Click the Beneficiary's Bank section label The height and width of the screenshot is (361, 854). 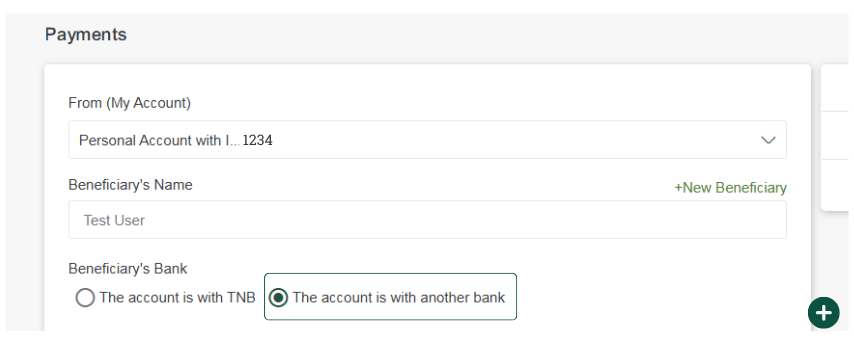pyautogui.click(x=127, y=268)
